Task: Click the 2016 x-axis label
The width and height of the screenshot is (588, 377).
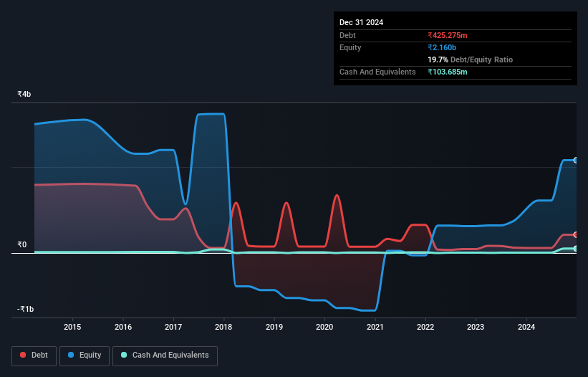Action: click(123, 327)
